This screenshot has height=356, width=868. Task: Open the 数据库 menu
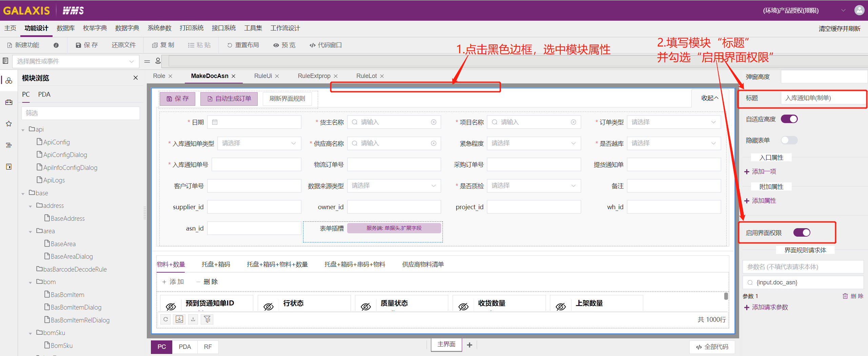(65, 28)
